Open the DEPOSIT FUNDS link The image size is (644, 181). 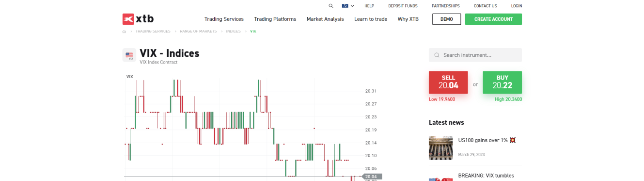tap(403, 6)
